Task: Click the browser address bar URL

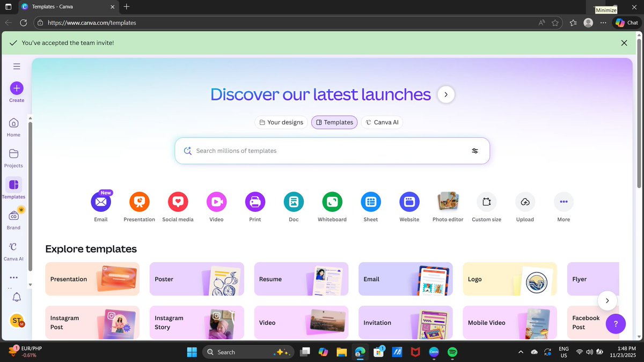Action: [92, 23]
